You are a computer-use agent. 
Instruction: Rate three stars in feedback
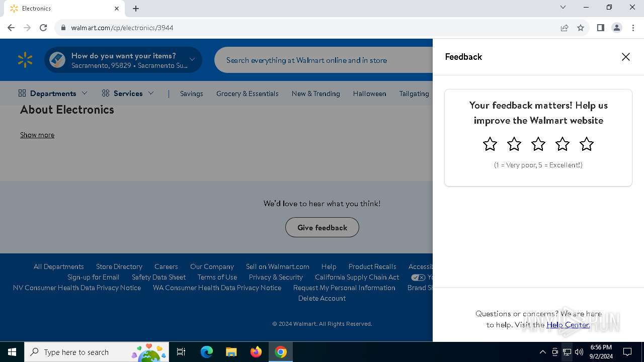(x=538, y=144)
